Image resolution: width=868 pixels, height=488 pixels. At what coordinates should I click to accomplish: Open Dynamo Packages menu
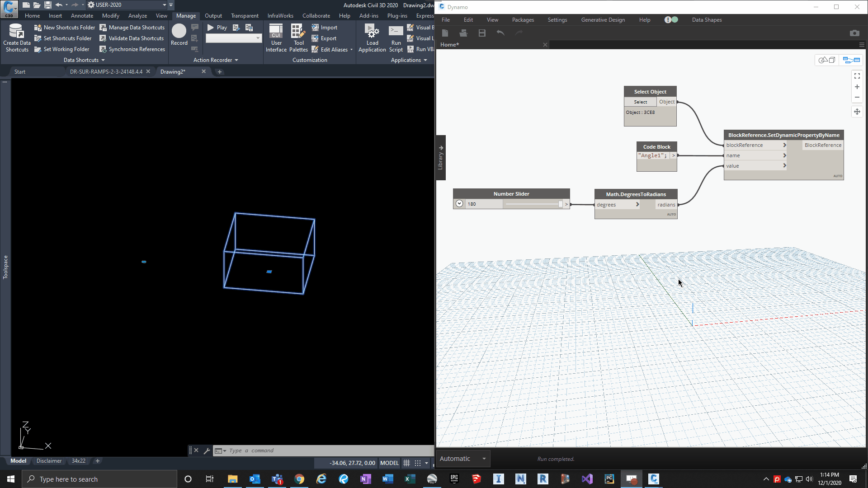point(523,20)
